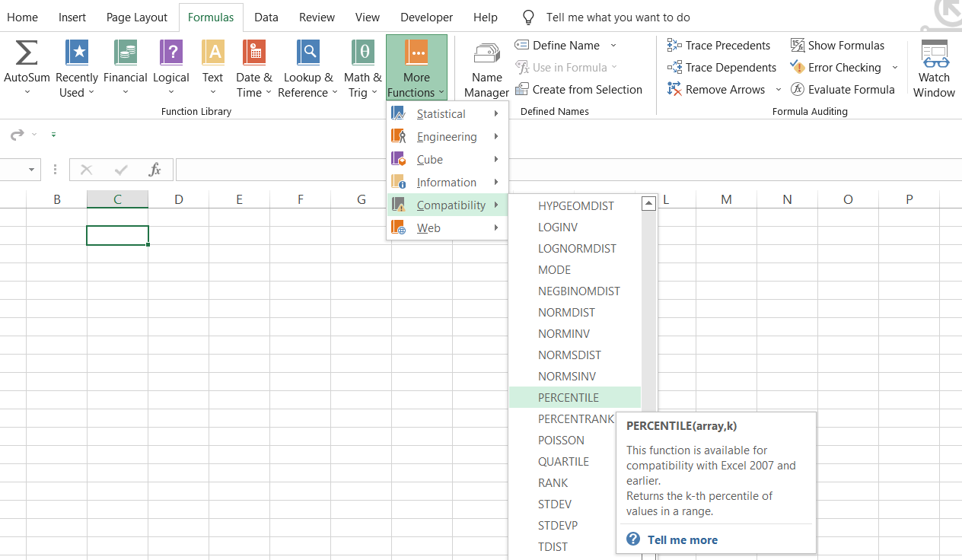Toggle Show Formulas view

[x=837, y=46]
